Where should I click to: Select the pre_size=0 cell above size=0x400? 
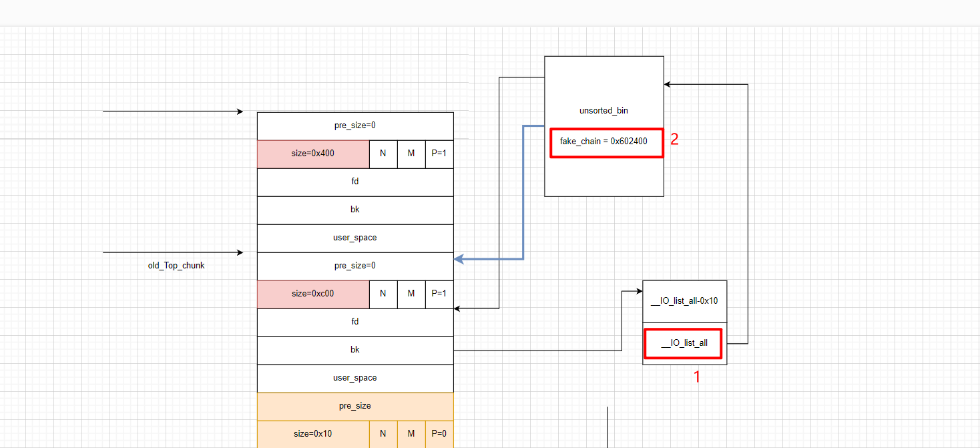tap(355, 126)
